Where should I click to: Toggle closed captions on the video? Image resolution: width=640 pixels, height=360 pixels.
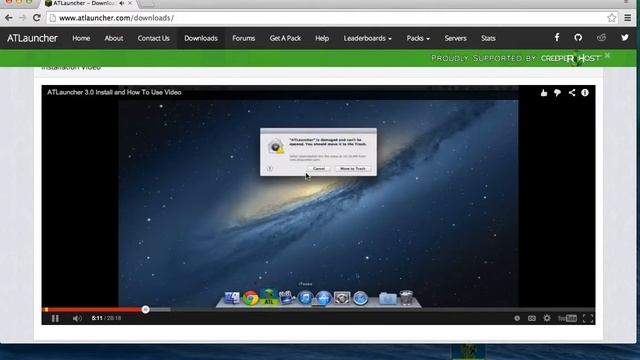pyautogui.click(x=532, y=318)
